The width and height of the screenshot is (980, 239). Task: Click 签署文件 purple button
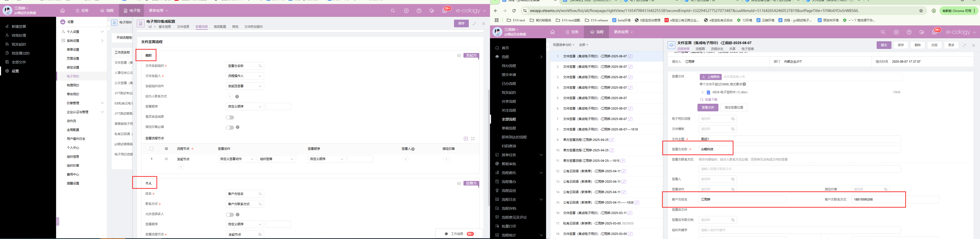[x=708, y=108]
